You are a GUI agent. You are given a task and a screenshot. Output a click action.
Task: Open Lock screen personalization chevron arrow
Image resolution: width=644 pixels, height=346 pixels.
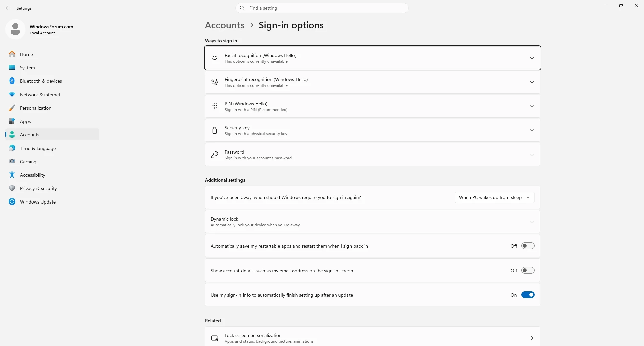pos(532,338)
